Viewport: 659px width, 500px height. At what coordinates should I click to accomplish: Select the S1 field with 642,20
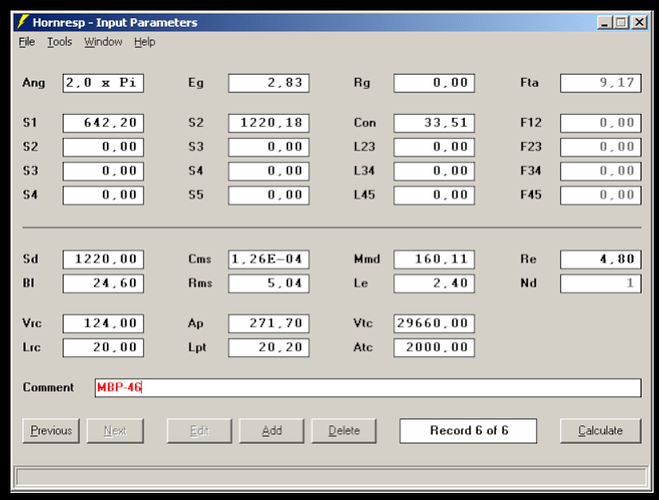pos(103,123)
